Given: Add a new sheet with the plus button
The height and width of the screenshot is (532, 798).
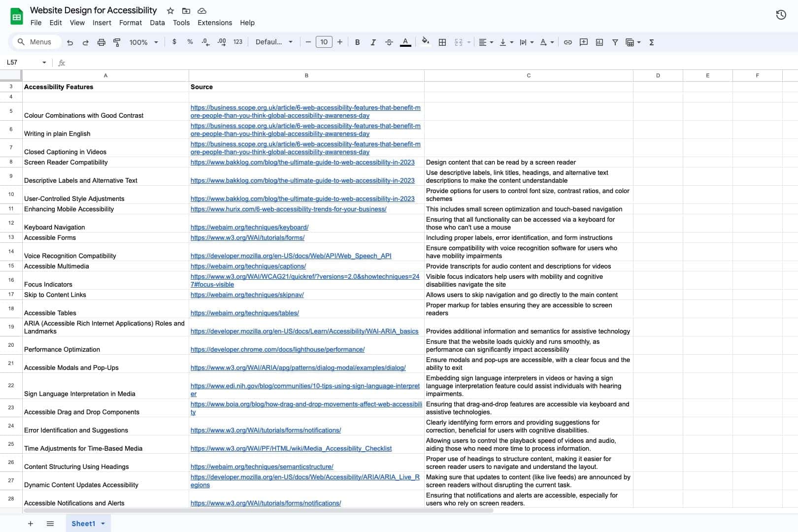Looking at the screenshot, I should pyautogui.click(x=31, y=524).
